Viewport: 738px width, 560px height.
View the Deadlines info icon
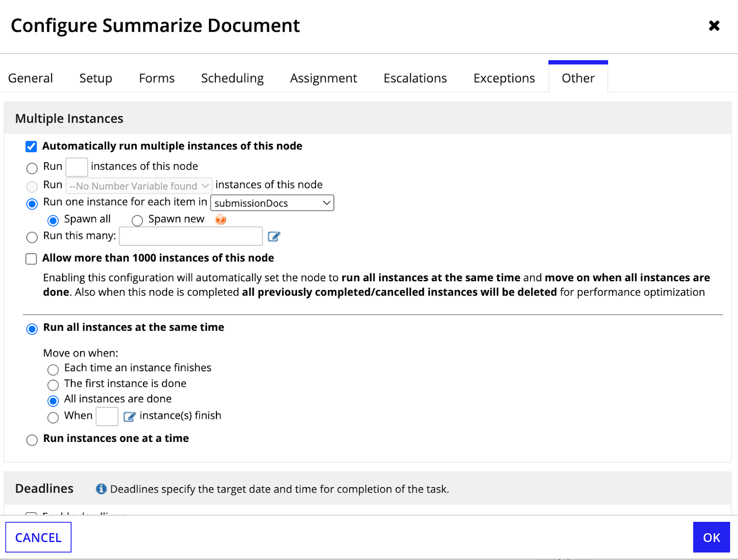pyautogui.click(x=101, y=489)
